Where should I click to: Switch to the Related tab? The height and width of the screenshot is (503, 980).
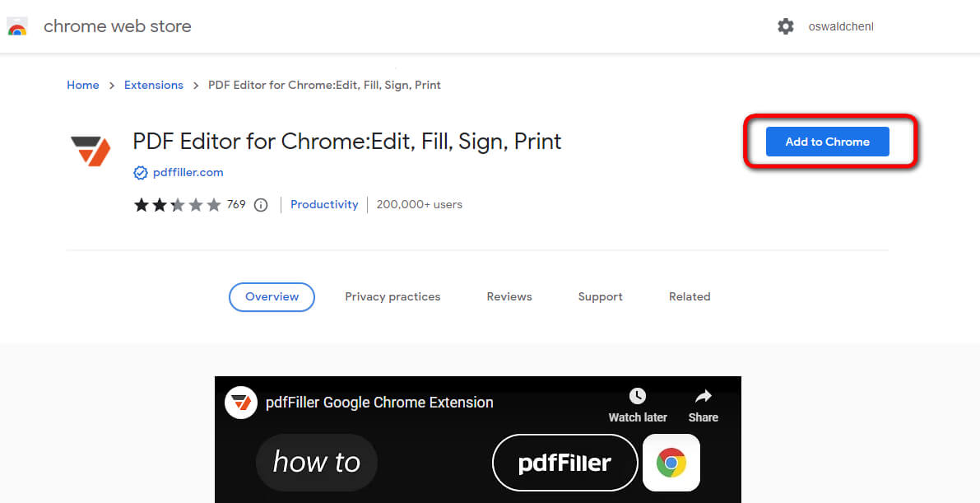[x=690, y=296]
